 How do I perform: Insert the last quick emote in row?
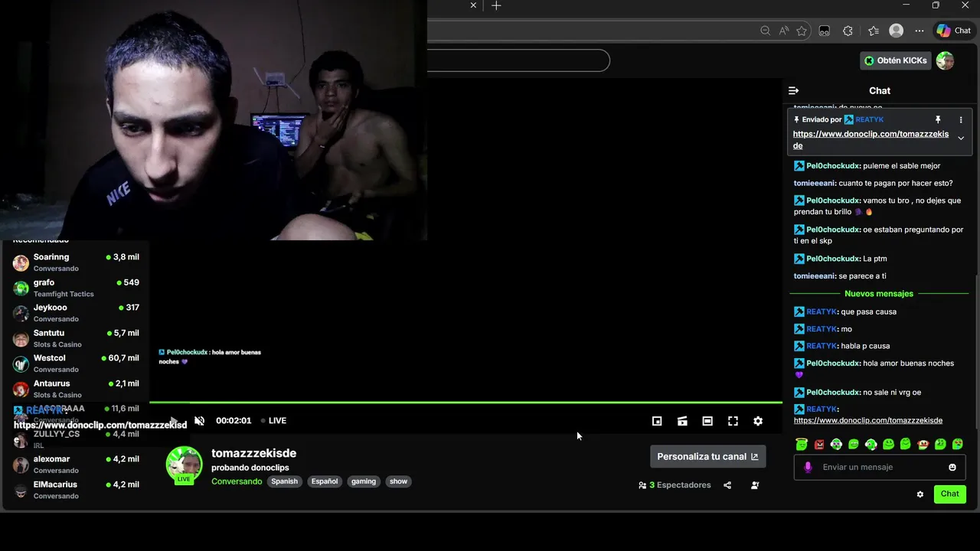tap(958, 444)
